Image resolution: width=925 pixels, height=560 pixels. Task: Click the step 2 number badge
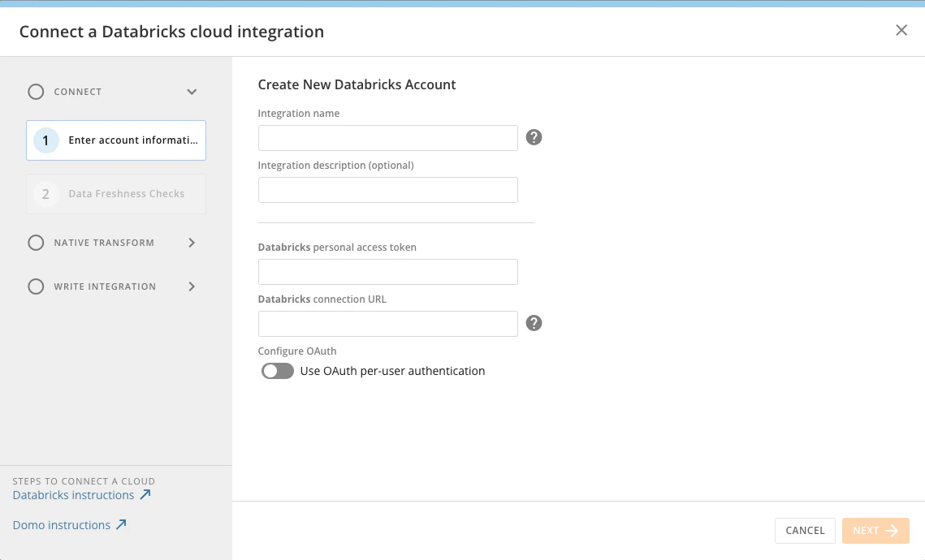[x=46, y=194]
